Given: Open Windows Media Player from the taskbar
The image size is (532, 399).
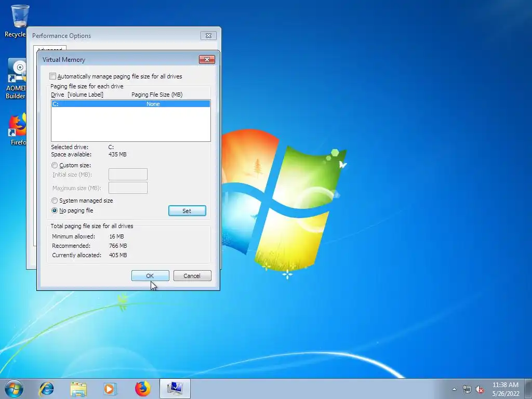Looking at the screenshot, I should click(110, 389).
